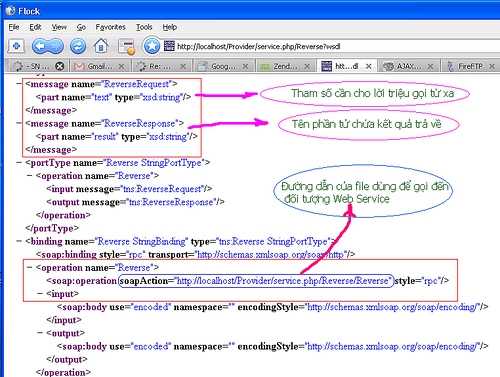Viewport: 500px width, 377px height.
Task: Reload the current page
Action: click(78, 46)
